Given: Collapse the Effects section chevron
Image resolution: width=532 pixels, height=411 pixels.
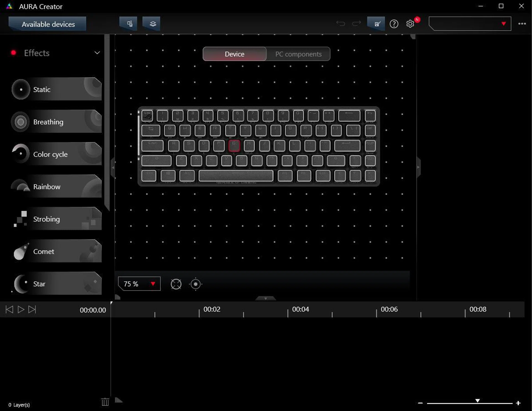Looking at the screenshot, I should pos(97,53).
